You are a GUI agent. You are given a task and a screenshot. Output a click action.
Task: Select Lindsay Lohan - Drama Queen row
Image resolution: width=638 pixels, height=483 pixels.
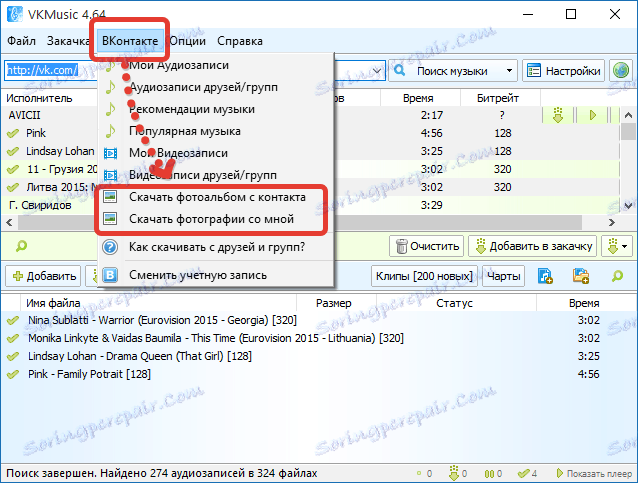[317, 356]
